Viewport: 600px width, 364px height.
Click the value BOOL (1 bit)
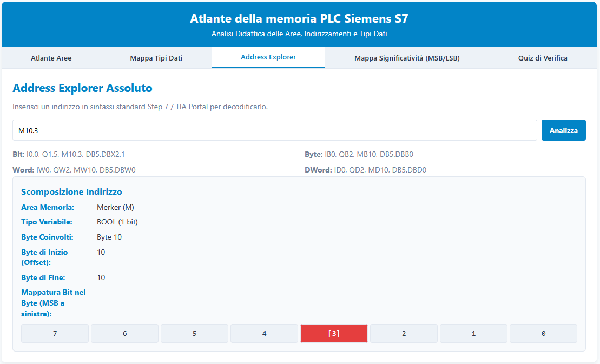click(x=117, y=222)
